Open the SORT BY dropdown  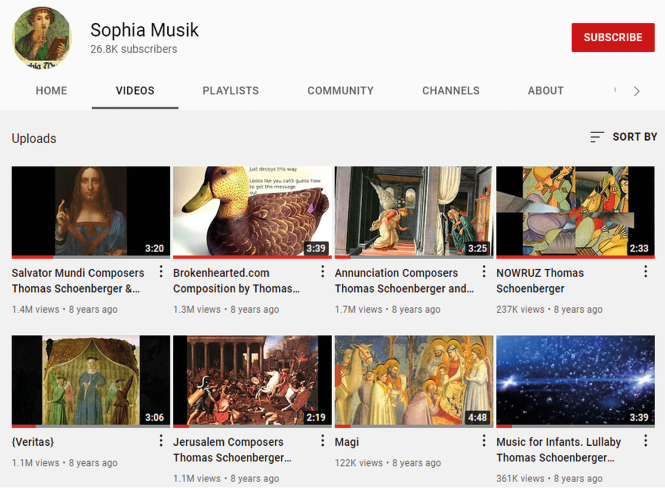point(623,137)
